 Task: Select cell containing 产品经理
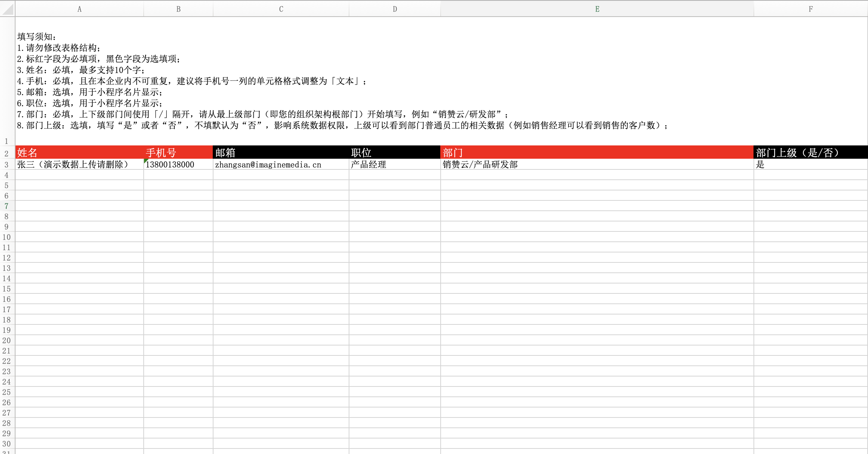(395, 164)
